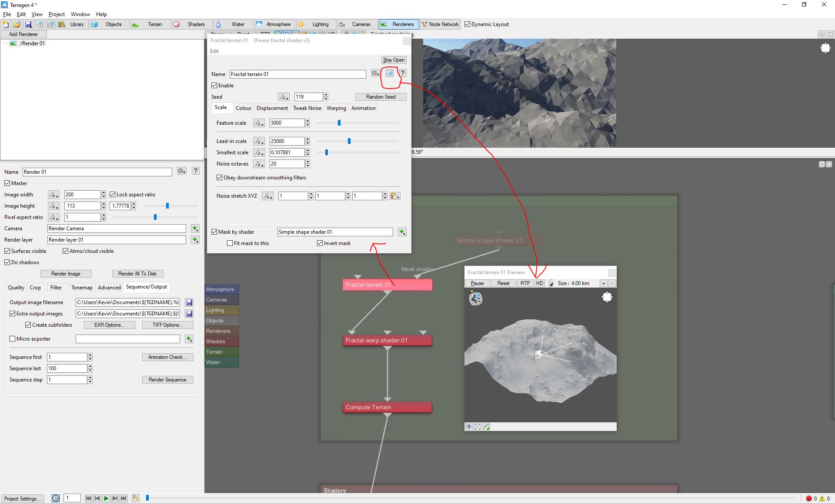Switch to the Colour tab
Screen dimensions: 835x504
pos(244,108)
